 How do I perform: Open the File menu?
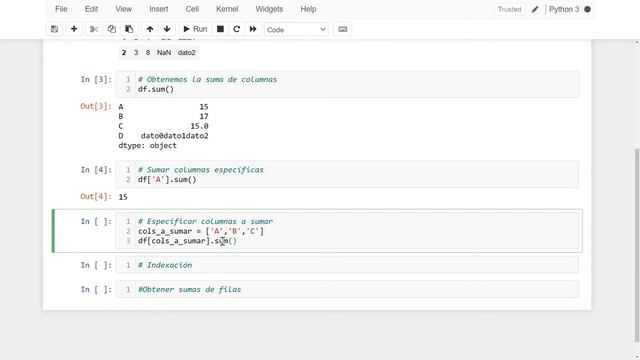[61, 9]
